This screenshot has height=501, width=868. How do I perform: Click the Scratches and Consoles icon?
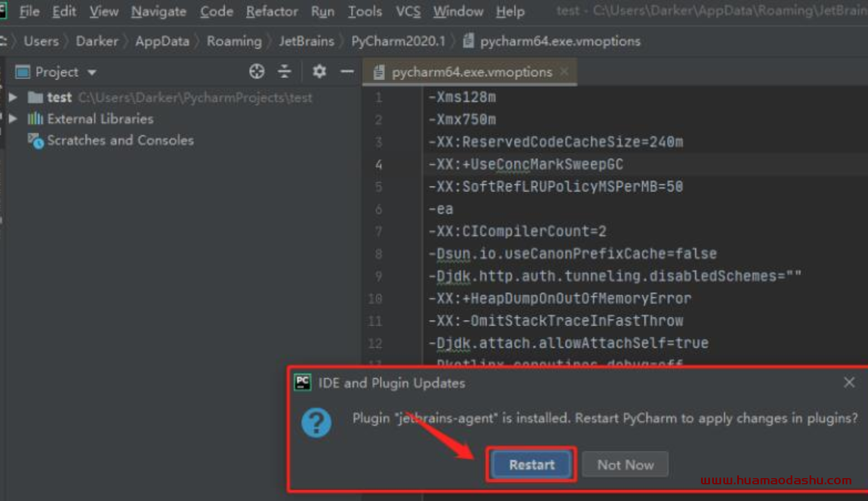(x=35, y=141)
